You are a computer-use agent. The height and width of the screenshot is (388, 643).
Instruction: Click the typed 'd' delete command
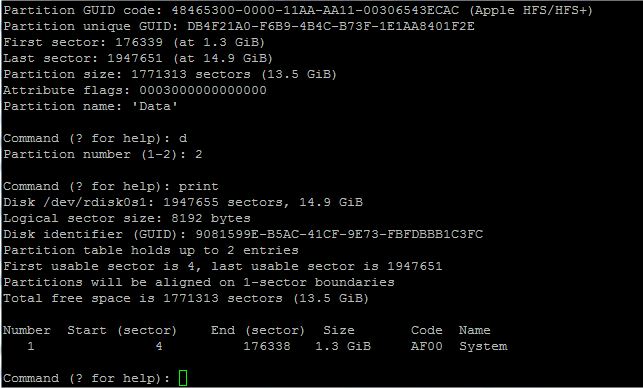point(183,138)
